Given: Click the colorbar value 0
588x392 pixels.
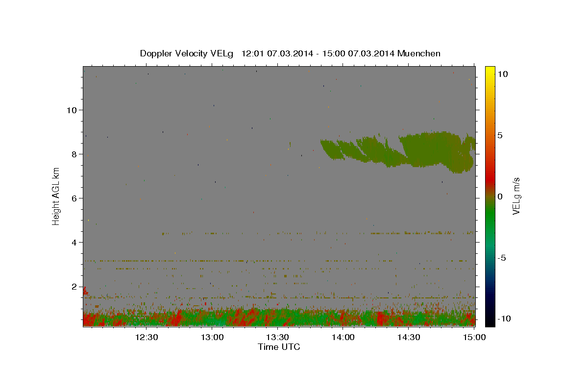Looking at the screenshot, I should click(x=500, y=196).
